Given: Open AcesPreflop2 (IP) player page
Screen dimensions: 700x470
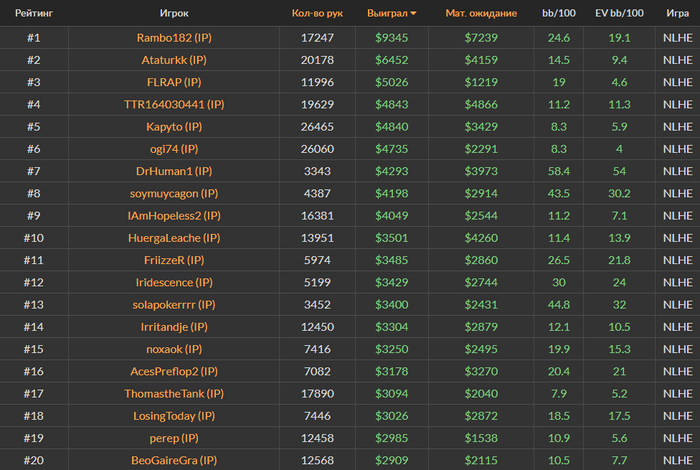Looking at the screenshot, I should [174, 371].
